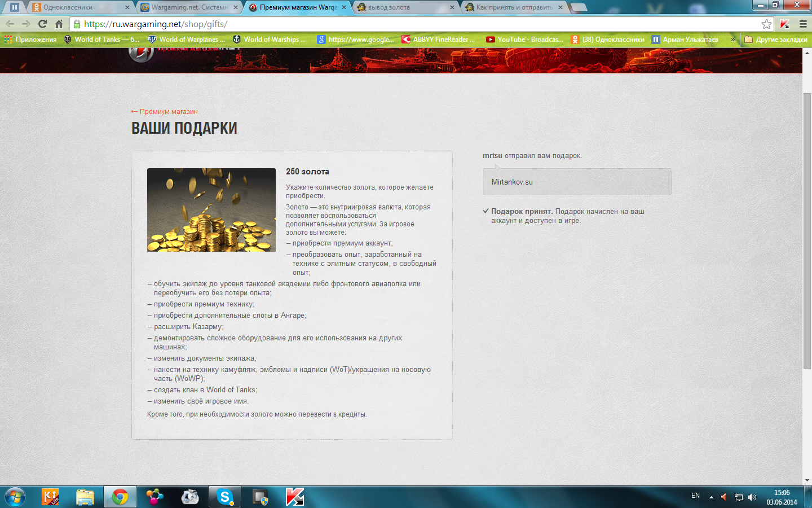Select the вывод золота tab
Viewport: 812px width, 508px height.
(x=405, y=7)
